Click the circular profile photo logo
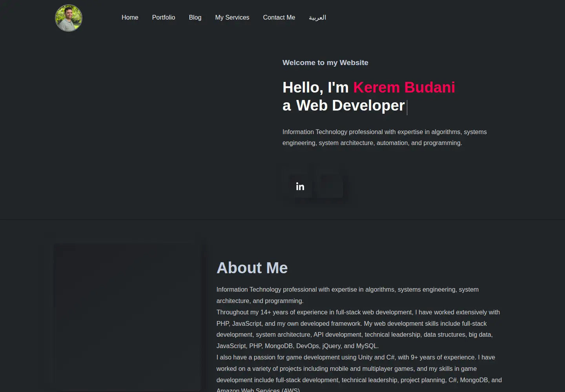Image resolution: width=565 pixels, height=392 pixels. pyautogui.click(x=69, y=18)
